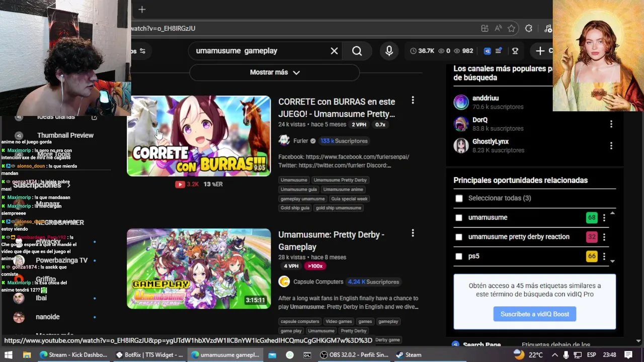The height and width of the screenshot is (362, 644).
Task: Open Ibai subscription channel
Action: (x=41, y=298)
